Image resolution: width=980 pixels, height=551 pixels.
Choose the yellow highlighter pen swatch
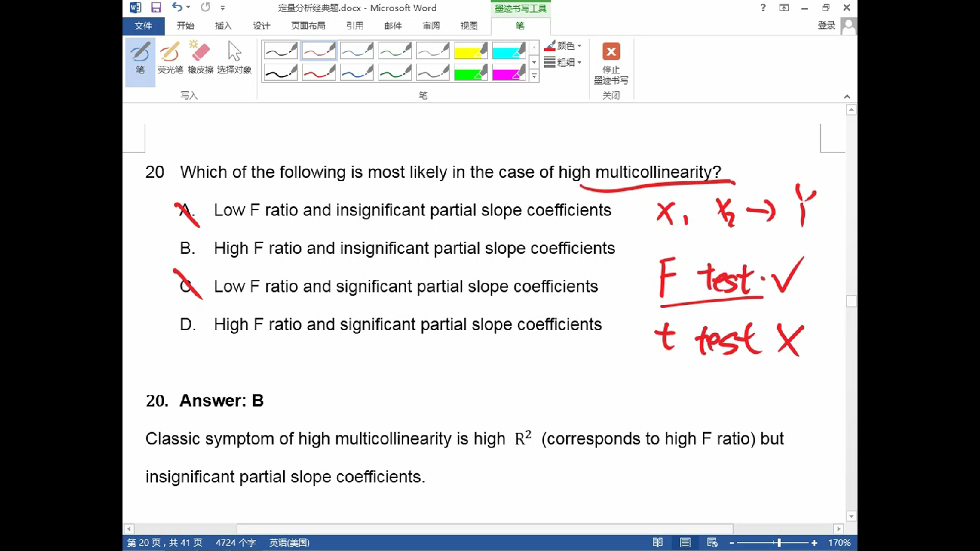470,50
